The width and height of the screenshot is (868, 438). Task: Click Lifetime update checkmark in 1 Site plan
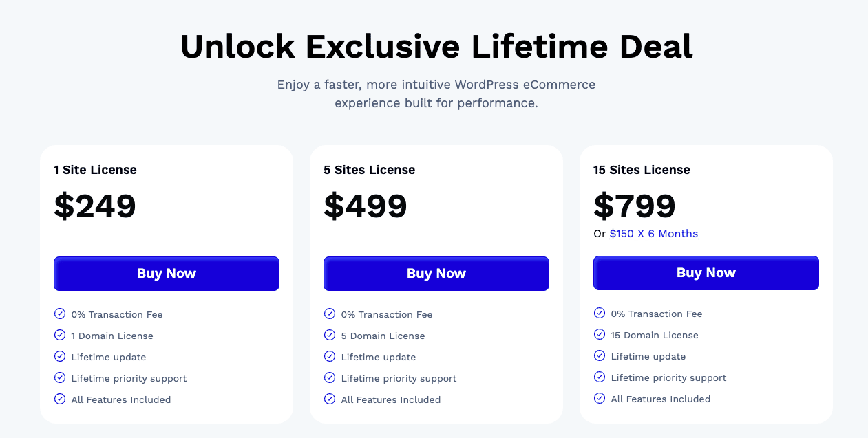tap(60, 357)
